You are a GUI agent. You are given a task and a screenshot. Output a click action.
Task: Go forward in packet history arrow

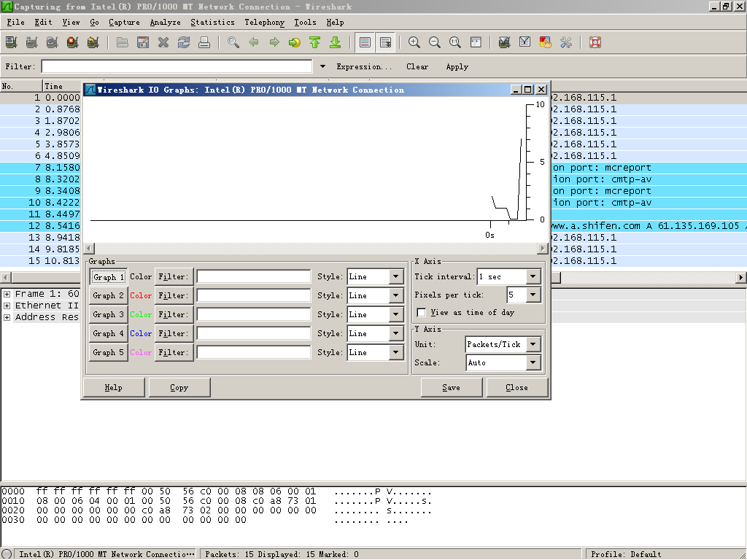point(274,42)
